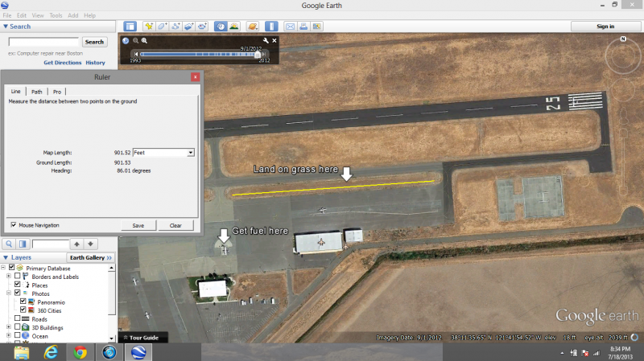
Task: Expand the Borders and Labels tree node
Action: 8,276
